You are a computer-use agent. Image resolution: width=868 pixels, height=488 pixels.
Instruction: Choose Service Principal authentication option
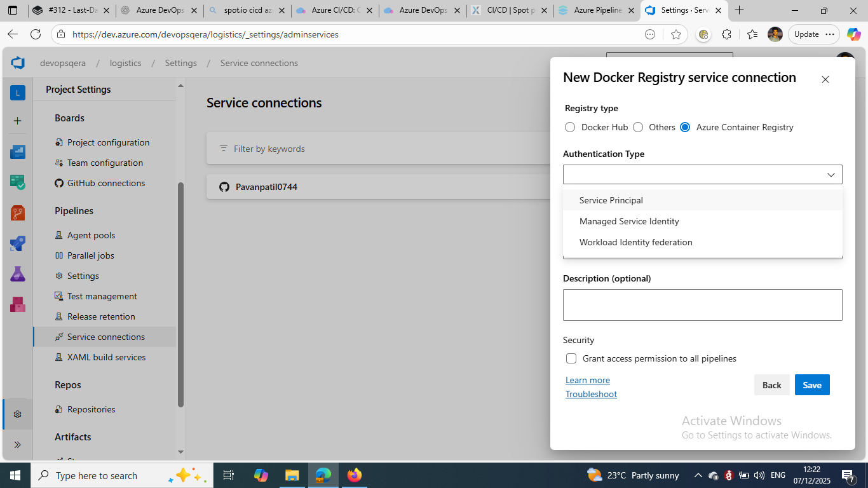coord(611,200)
